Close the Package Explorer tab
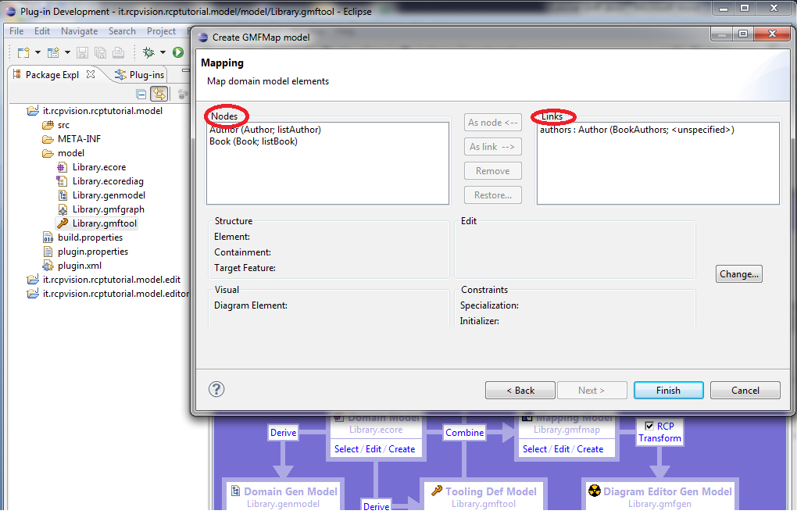The image size is (797, 532). tap(91, 74)
